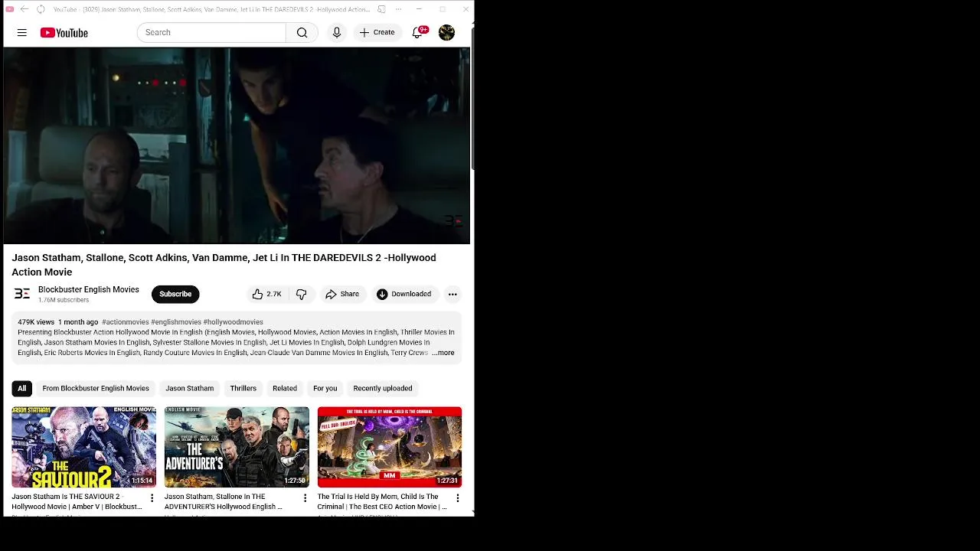Open THE ADVENTURER'S thumbnail
Screen dimensions: 980x551
(237, 447)
